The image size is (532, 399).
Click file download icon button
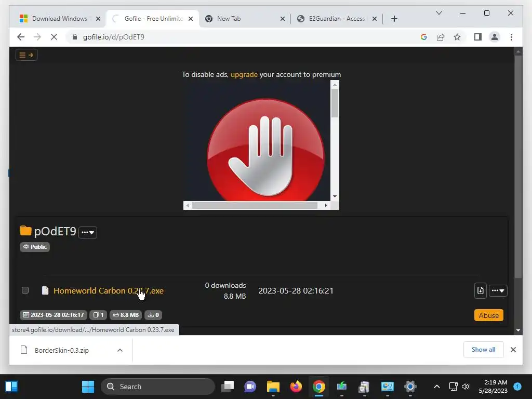(x=481, y=290)
